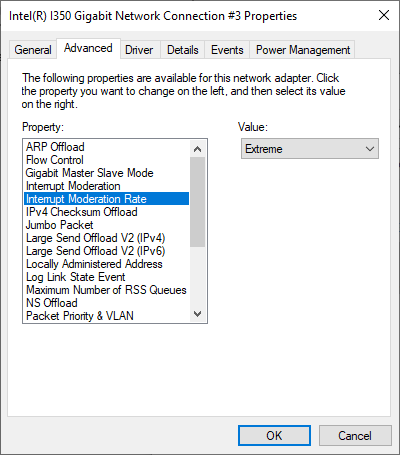This screenshot has width=400, height=455.
Task: Select Flow Control in the property list
Action: click(x=106, y=160)
